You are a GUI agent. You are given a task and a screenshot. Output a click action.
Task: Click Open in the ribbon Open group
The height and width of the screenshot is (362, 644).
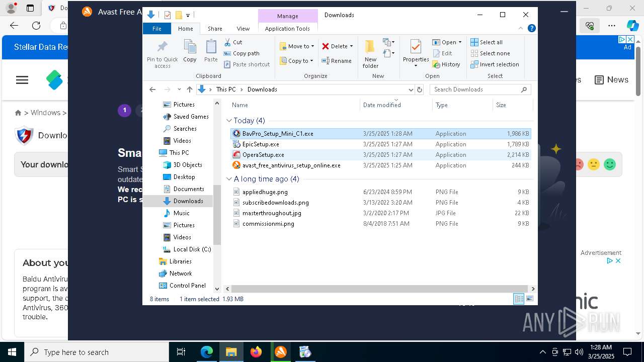coord(444,42)
